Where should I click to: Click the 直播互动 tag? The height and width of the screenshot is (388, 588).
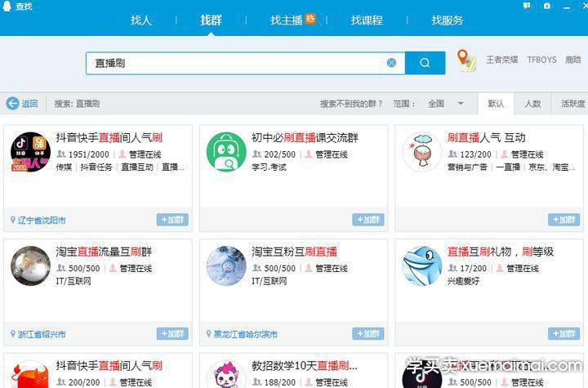tap(137, 167)
